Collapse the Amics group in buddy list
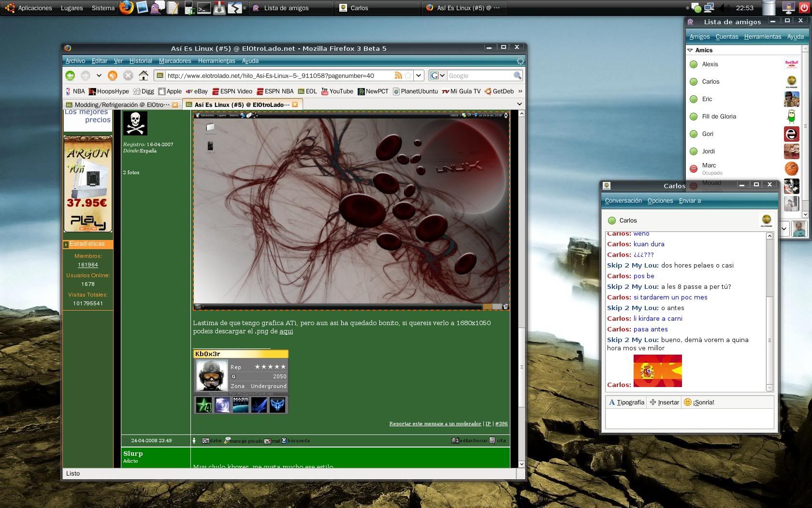Screen dimensions: 812x508 point(690,50)
